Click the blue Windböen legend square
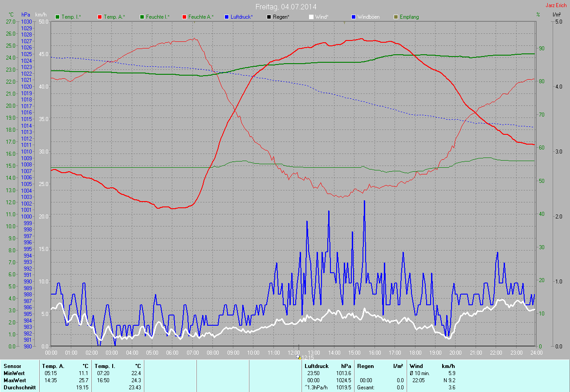Viewport: 570px width, 392px height. click(354, 17)
